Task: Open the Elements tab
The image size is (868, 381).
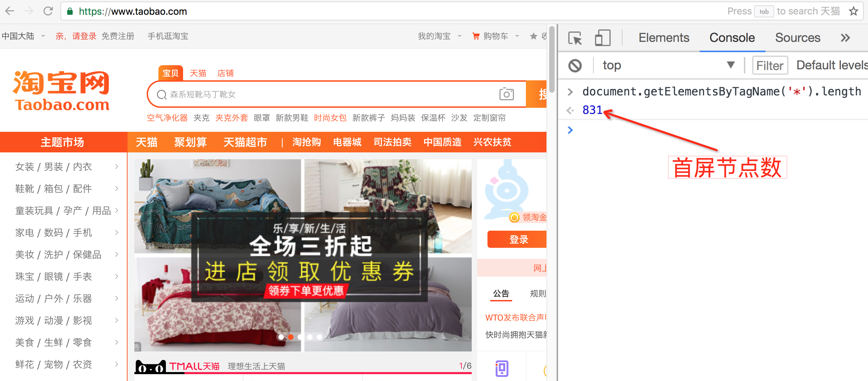Action: 664,38
